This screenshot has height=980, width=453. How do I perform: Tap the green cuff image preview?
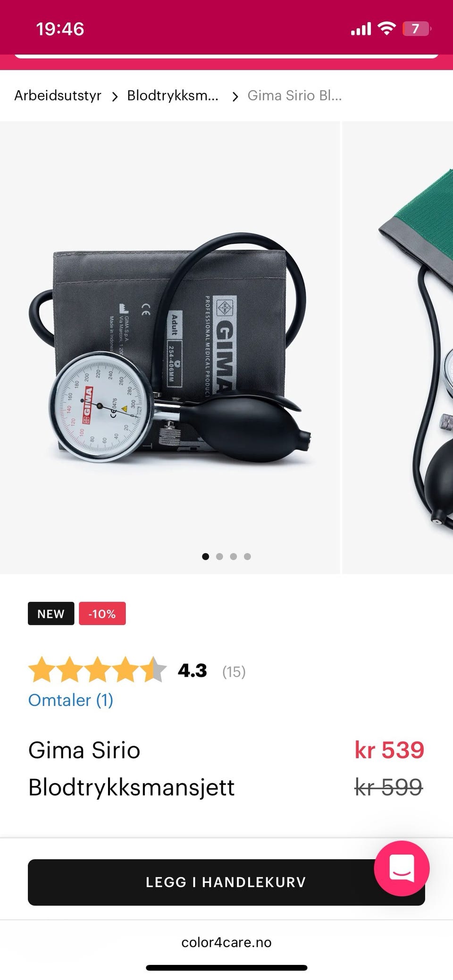click(398, 348)
